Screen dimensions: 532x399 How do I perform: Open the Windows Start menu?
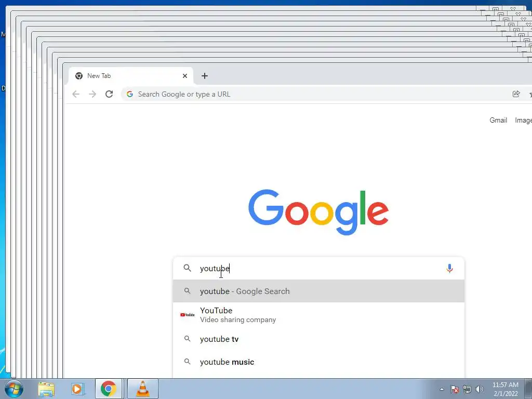point(14,389)
